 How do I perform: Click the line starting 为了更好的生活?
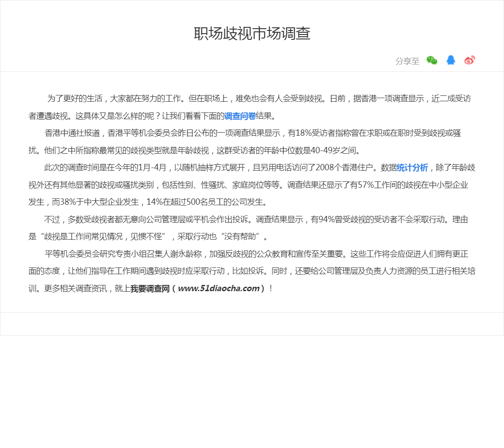click(259, 99)
